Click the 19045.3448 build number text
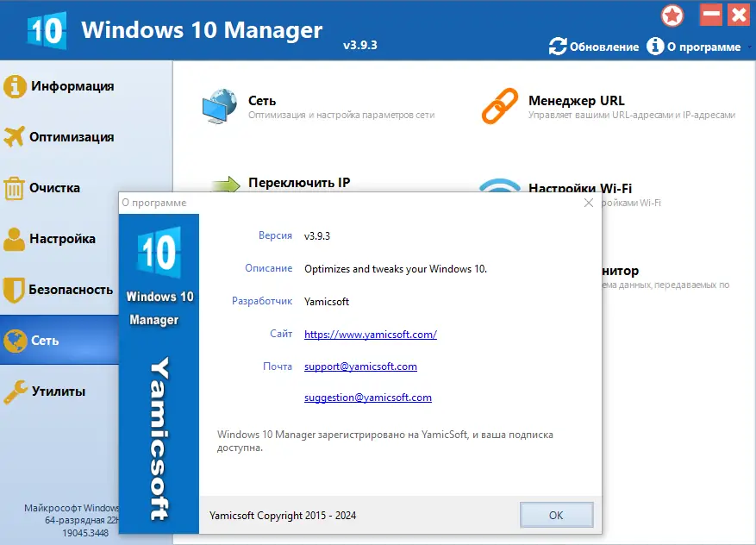 (x=85, y=534)
